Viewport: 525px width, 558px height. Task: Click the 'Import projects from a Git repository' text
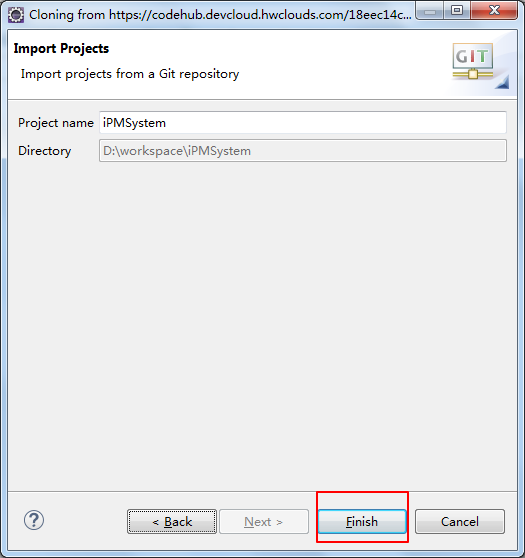click(x=130, y=74)
